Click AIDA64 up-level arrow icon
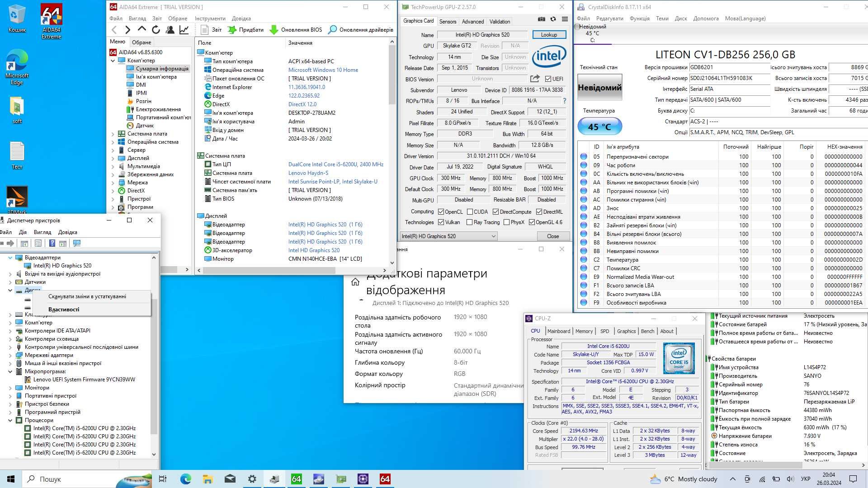 click(142, 29)
